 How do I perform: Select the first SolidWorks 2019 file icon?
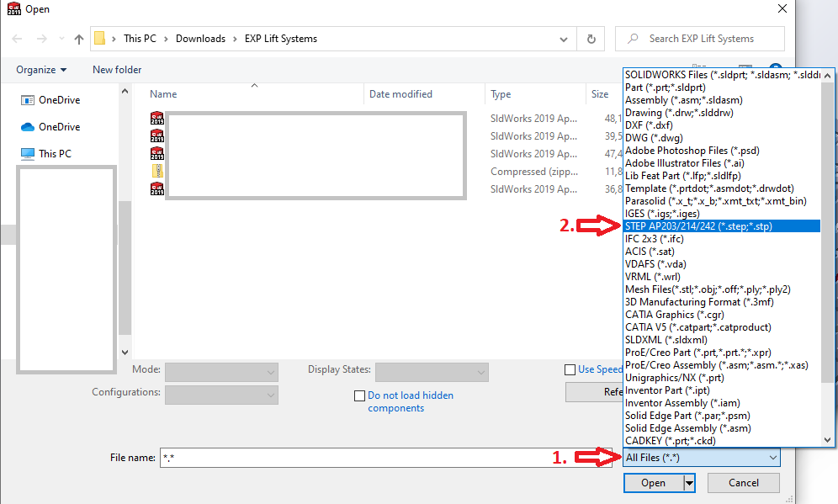pos(157,119)
